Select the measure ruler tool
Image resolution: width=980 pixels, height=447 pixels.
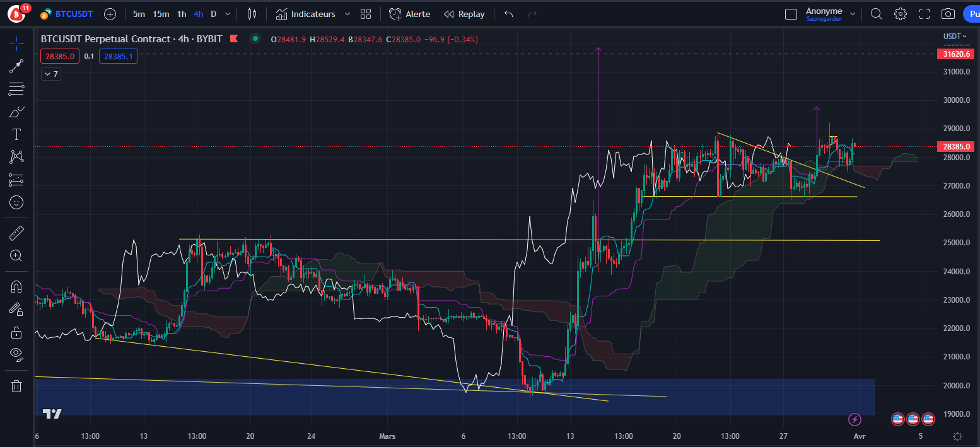click(16, 233)
